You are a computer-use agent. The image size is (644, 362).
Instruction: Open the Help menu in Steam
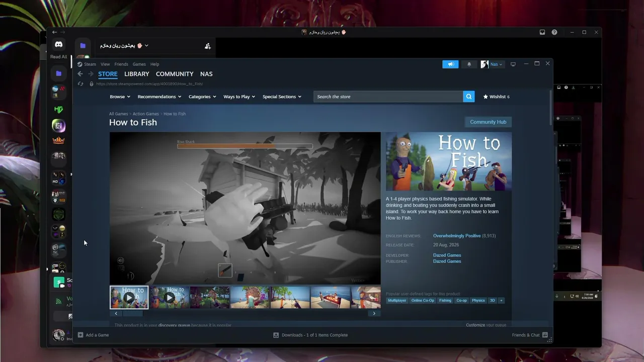(154, 64)
